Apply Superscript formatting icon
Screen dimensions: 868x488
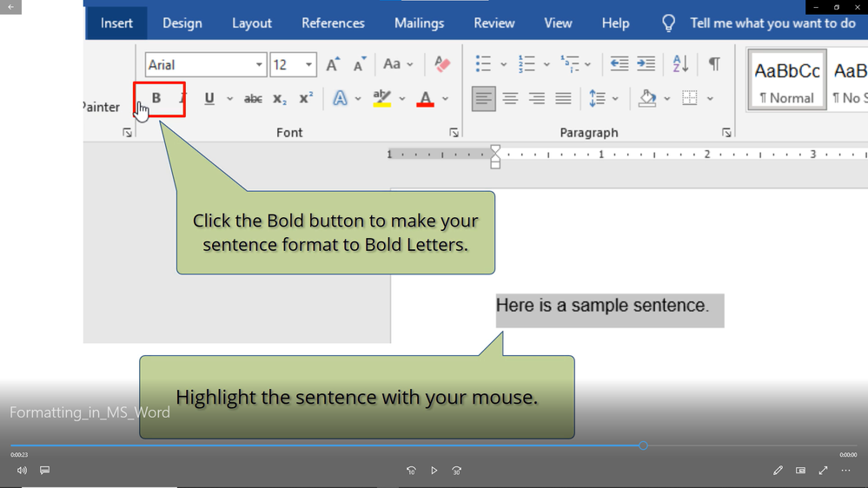coord(306,98)
